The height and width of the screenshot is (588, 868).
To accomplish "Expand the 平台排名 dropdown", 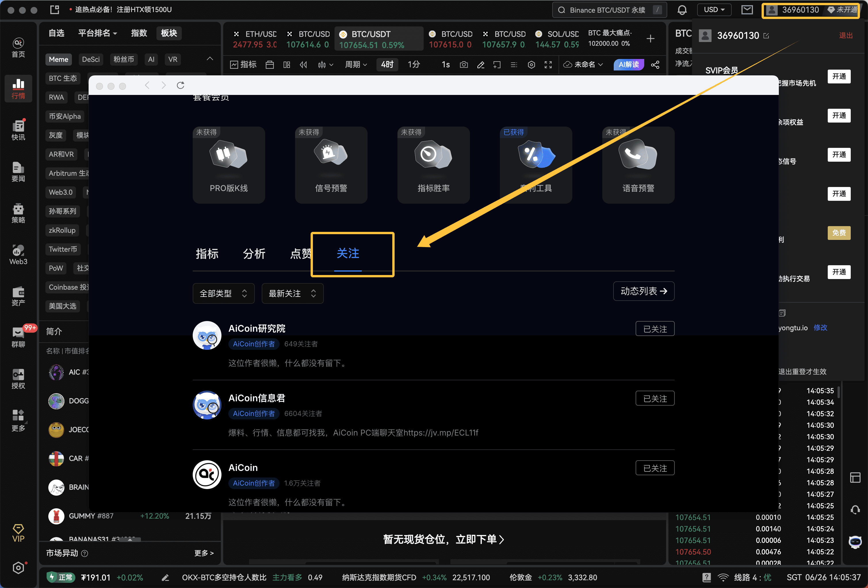I will [x=97, y=33].
